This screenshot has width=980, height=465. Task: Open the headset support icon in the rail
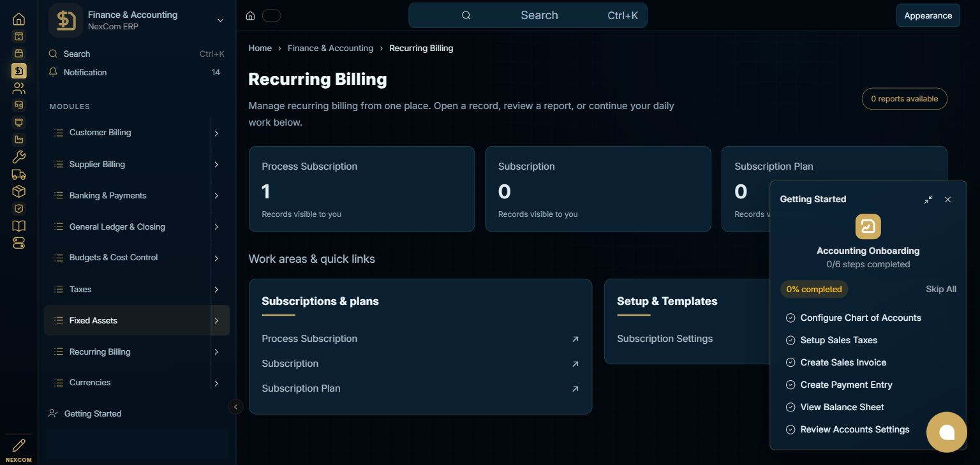click(19, 105)
